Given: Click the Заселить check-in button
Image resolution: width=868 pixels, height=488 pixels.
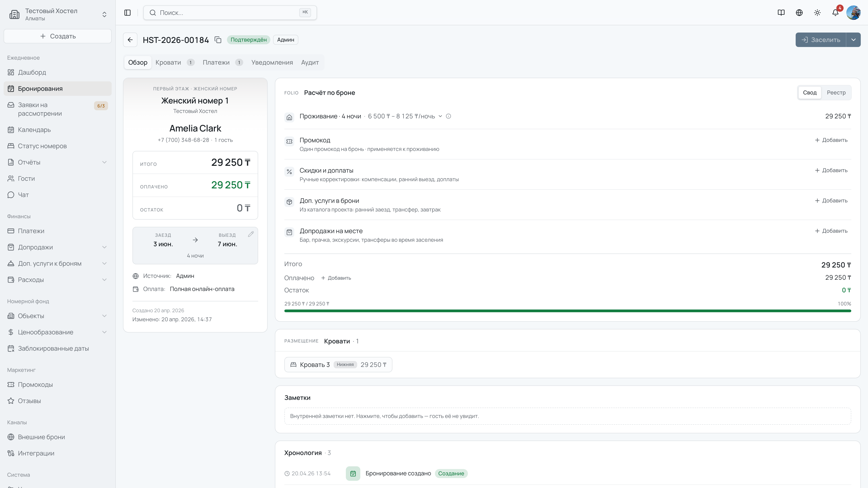Looking at the screenshot, I should pos(821,40).
